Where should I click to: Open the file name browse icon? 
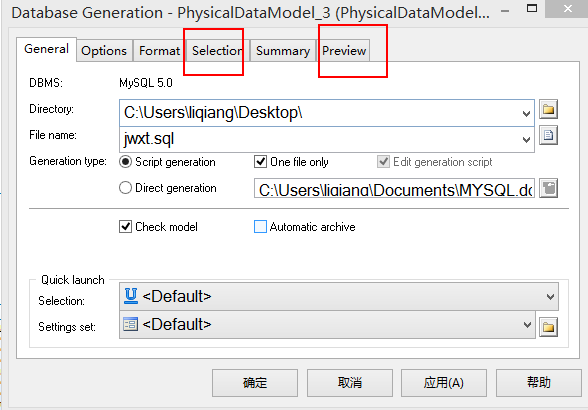pos(548,135)
